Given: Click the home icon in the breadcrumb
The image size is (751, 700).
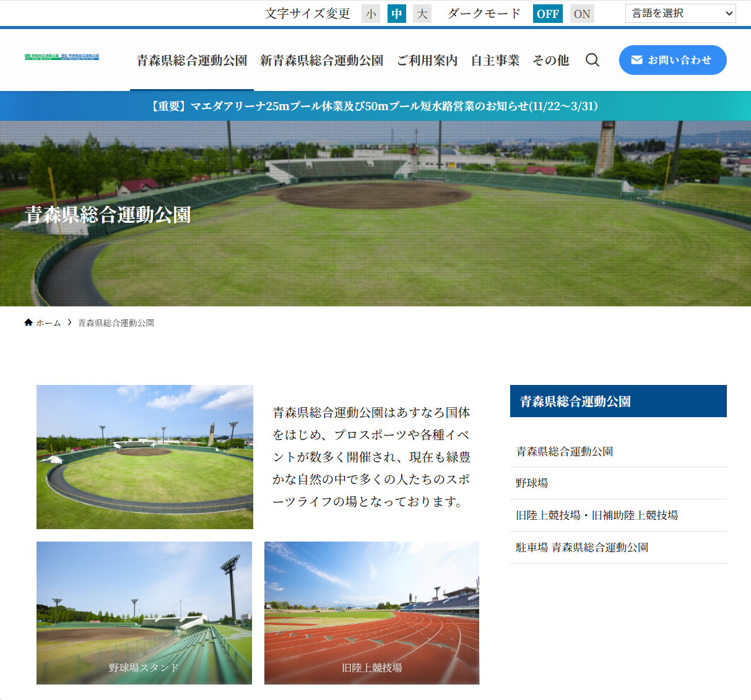Looking at the screenshot, I should pos(28,322).
